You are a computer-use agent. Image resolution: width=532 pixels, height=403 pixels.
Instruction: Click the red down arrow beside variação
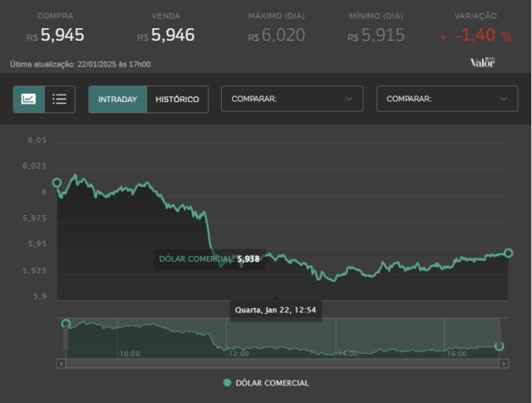443,37
